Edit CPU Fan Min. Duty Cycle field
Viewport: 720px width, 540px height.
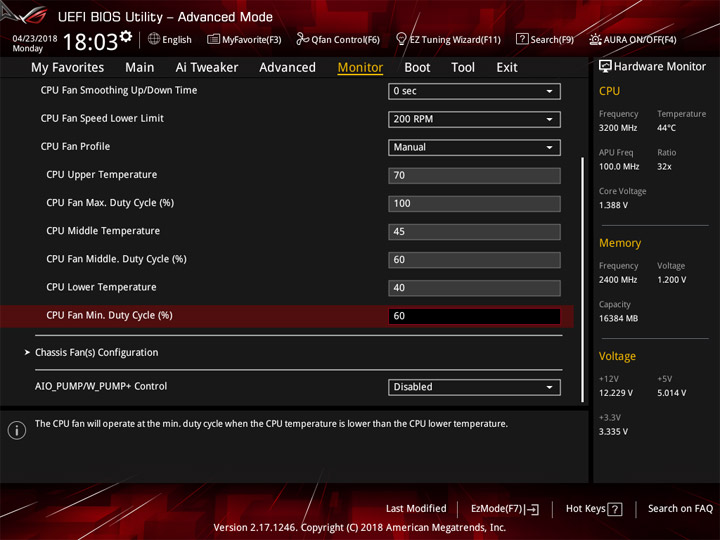(x=474, y=316)
